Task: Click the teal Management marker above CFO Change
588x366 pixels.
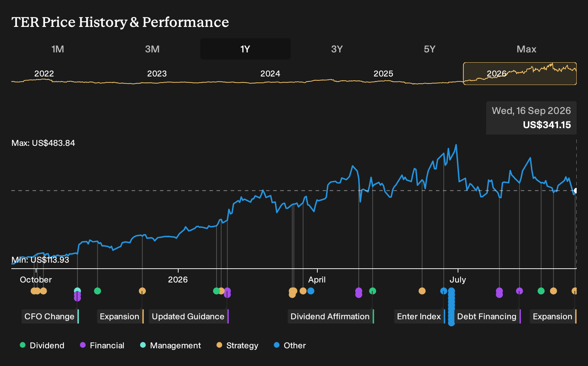Action: (x=77, y=291)
